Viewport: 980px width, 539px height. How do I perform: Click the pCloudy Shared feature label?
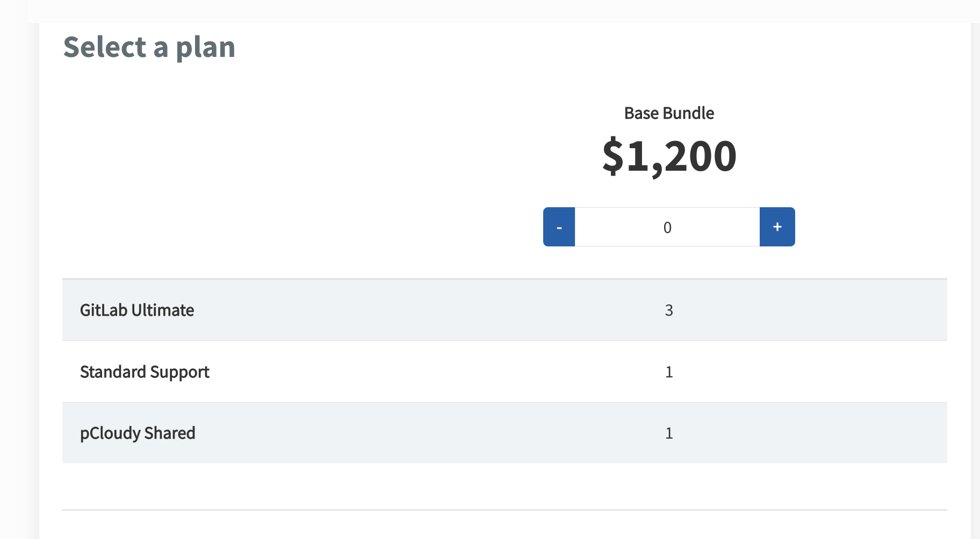click(x=138, y=433)
